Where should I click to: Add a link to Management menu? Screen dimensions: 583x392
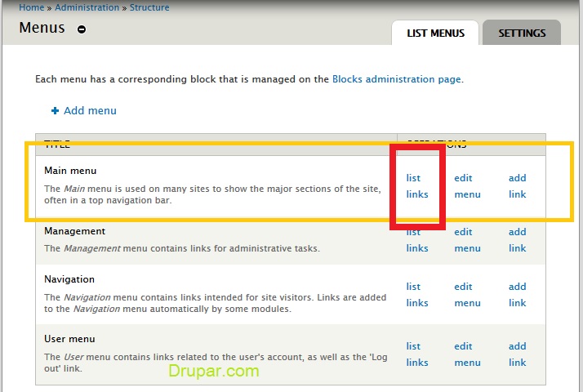coord(518,240)
